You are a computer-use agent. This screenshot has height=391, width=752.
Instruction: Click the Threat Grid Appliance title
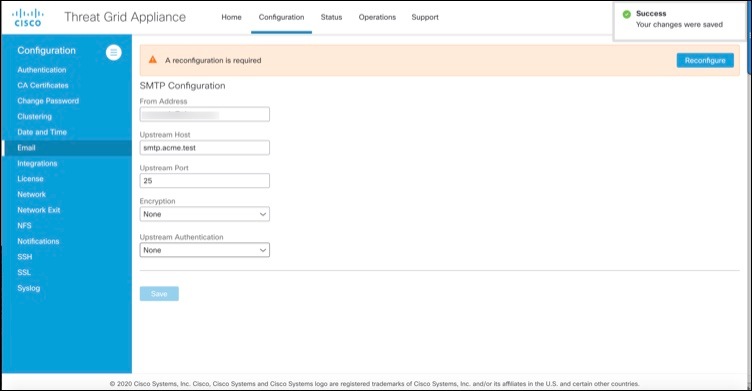(x=125, y=17)
